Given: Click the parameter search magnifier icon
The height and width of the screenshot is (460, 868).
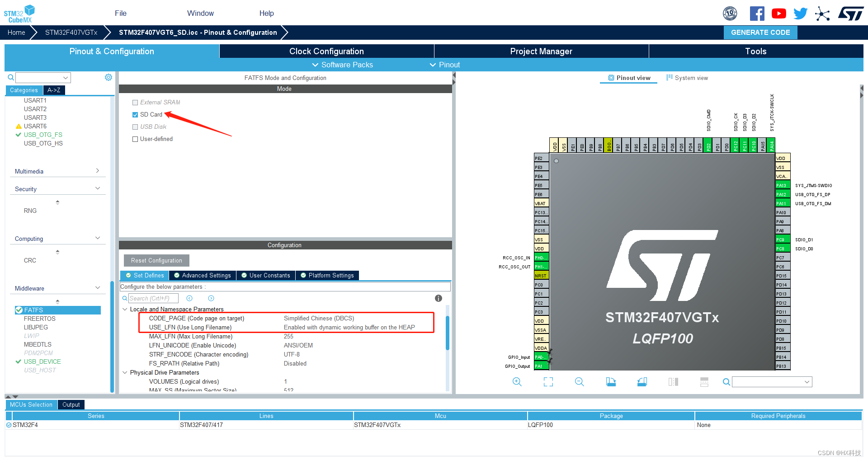Looking at the screenshot, I should pyautogui.click(x=125, y=298).
